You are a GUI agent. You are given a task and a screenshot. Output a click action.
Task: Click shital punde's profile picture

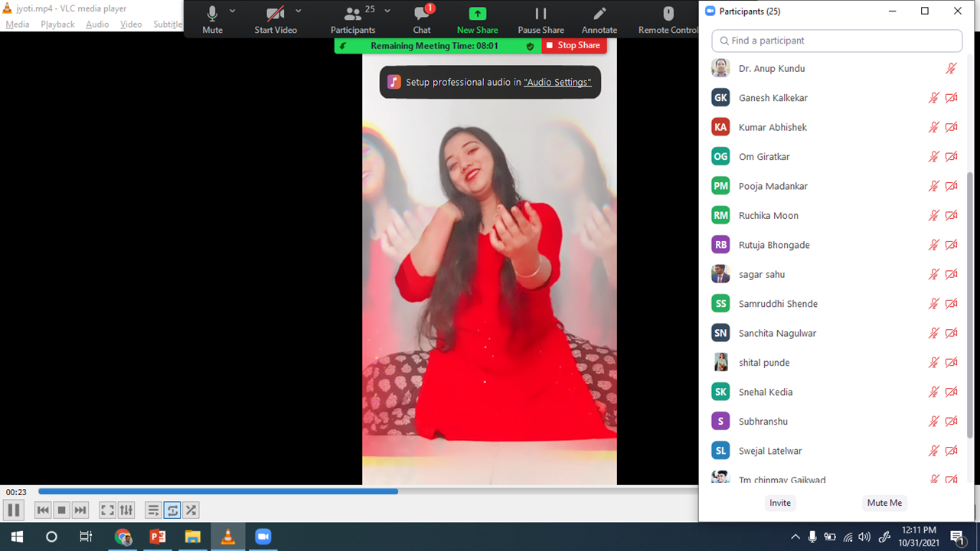(720, 362)
